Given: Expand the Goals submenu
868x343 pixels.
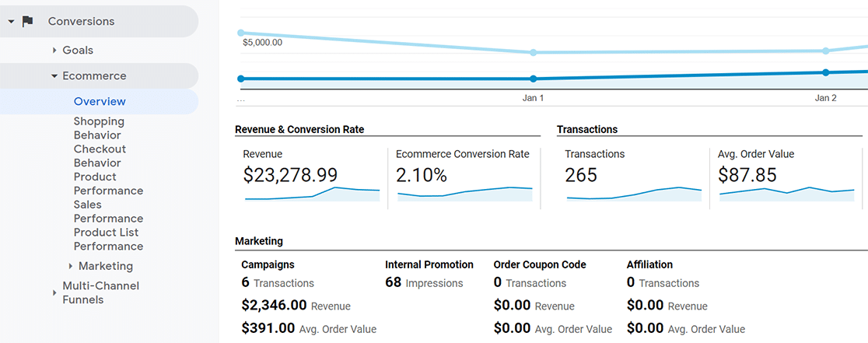Looking at the screenshot, I should pos(54,51).
